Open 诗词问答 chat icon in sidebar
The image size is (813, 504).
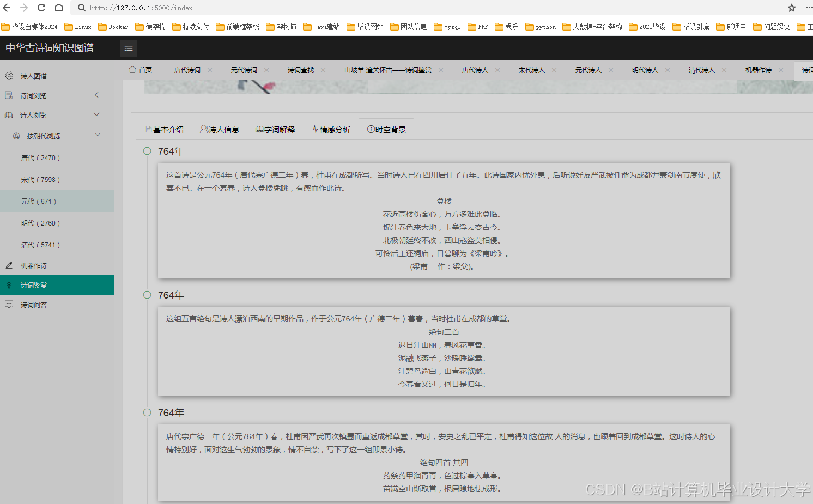pyautogui.click(x=8, y=305)
